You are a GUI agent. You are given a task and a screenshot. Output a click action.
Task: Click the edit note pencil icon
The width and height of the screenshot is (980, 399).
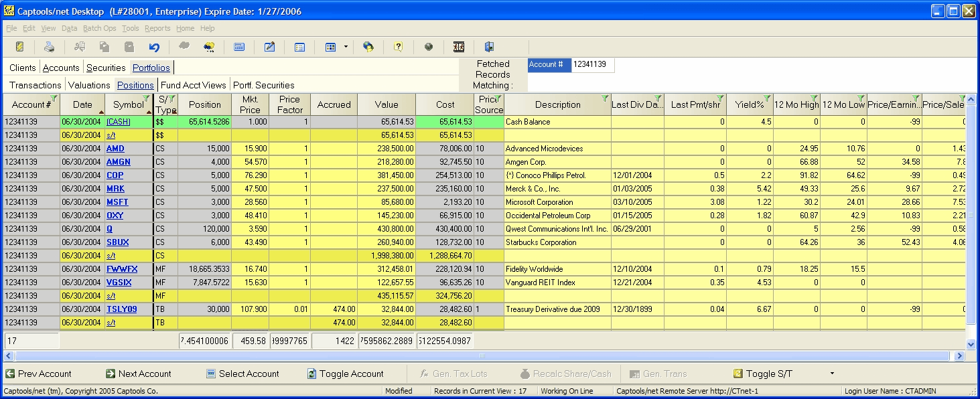coord(269,47)
